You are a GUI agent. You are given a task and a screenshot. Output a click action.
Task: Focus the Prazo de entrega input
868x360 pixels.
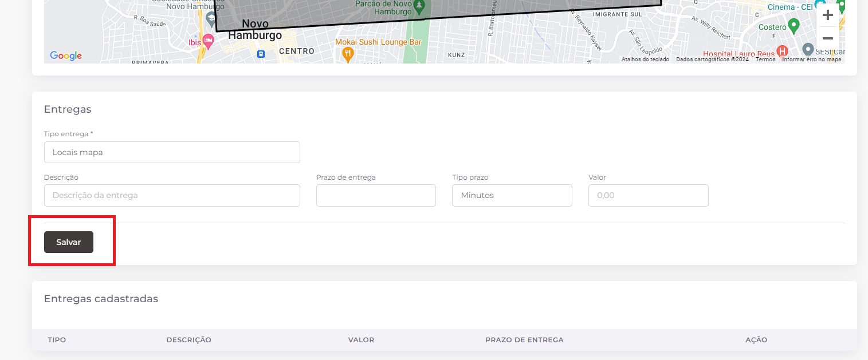click(x=376, y=195)
